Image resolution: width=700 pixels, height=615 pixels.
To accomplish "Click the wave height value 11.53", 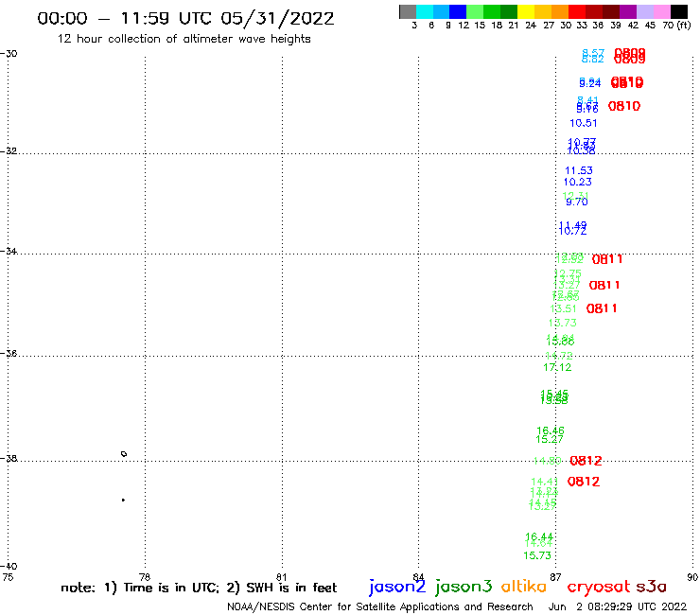I will (579, 170).
